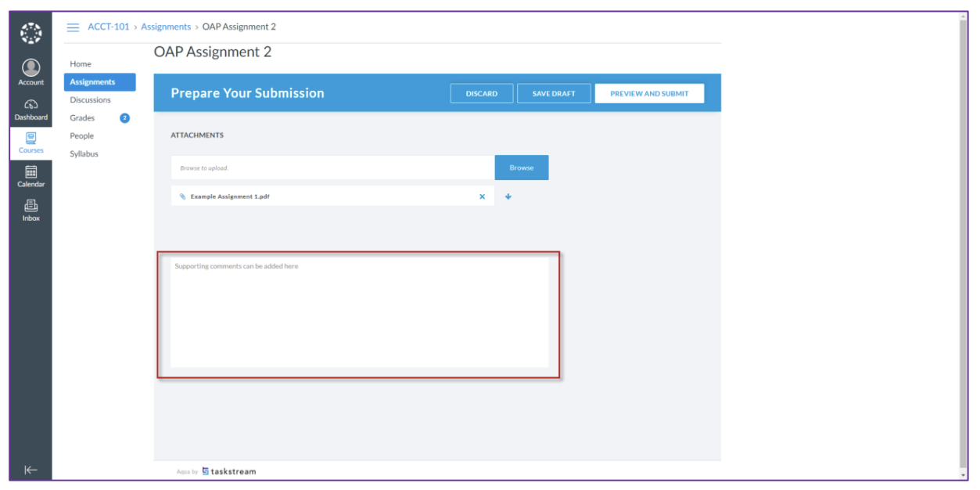Toggle the hamburger course menu icon

pos(73,27)
